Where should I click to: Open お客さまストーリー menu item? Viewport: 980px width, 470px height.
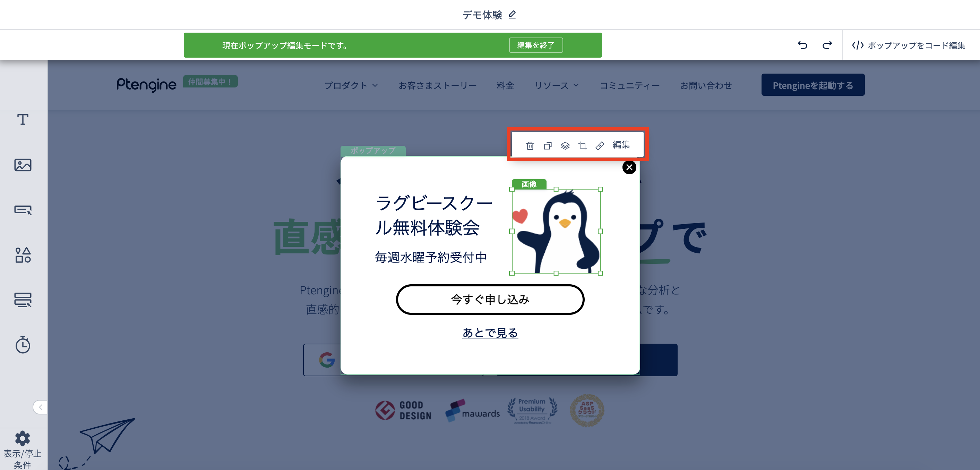[x=438, y=85]
